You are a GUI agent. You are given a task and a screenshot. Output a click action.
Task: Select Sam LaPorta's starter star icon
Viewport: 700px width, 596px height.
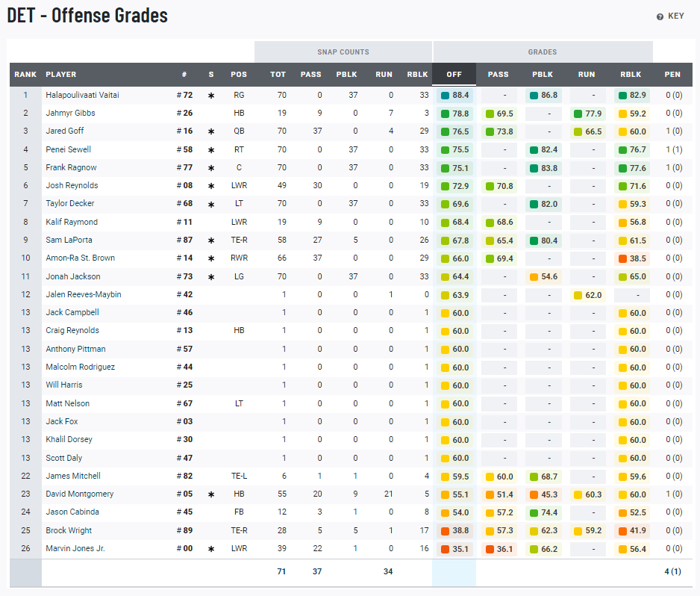click(211, 239)
